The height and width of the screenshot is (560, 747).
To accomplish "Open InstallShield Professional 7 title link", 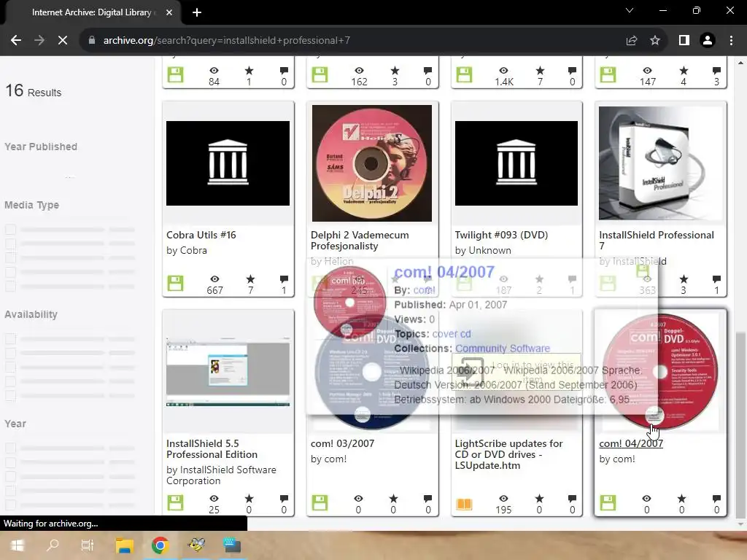I will point(657,241).
